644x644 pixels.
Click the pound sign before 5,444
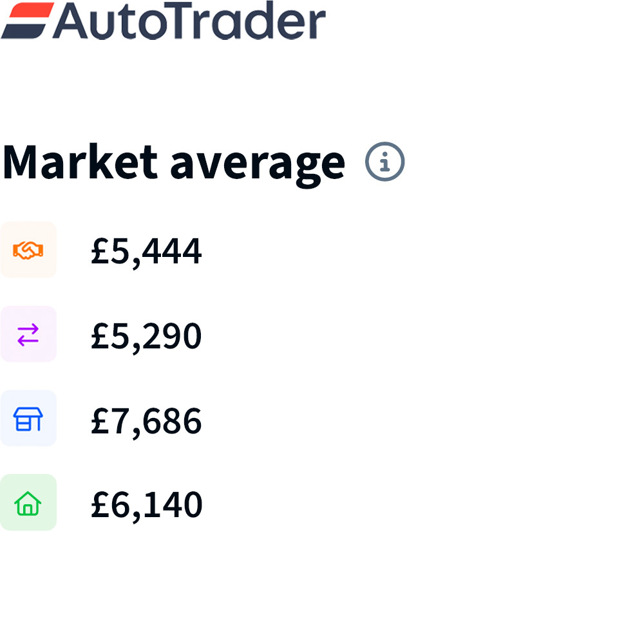(100, 250)
